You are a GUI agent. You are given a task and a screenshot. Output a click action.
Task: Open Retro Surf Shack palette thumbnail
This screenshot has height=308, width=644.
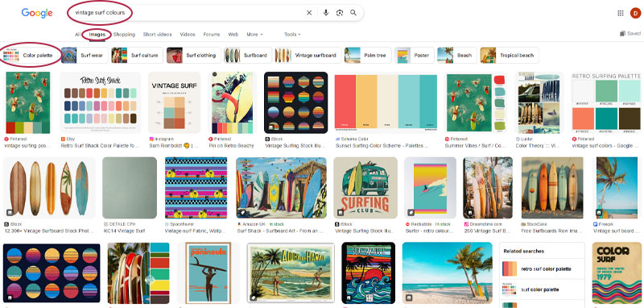click(x=101, y=103)
